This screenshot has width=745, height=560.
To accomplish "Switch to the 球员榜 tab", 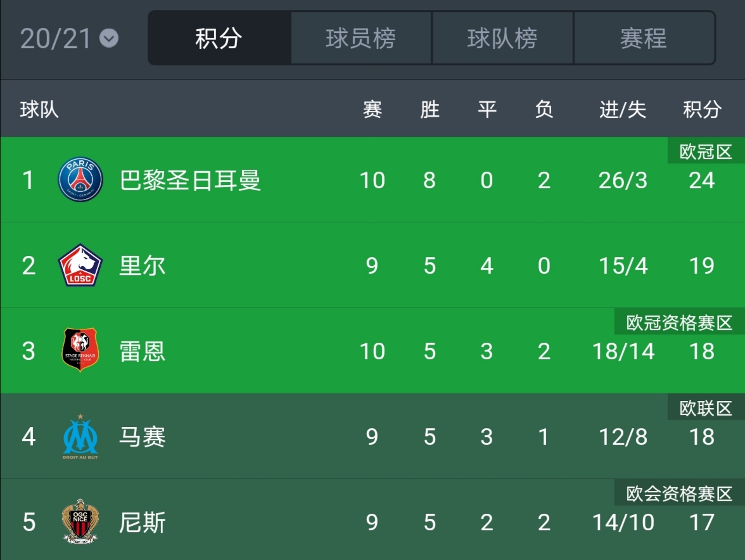I will [x=360, y=39].
